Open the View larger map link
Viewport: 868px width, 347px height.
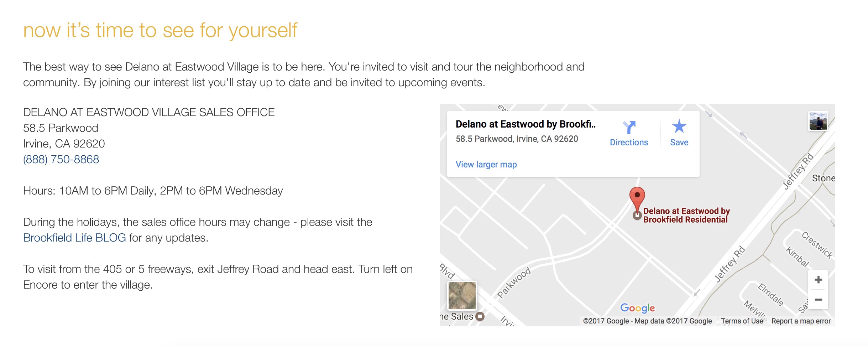[486, 165]
